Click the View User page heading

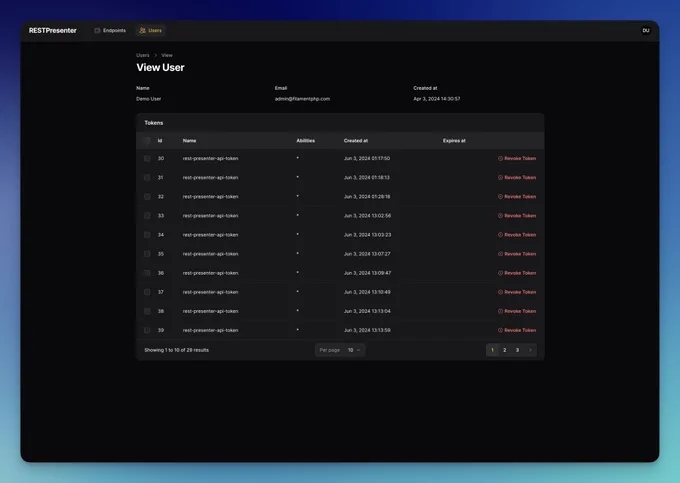(x=160, y=67)
